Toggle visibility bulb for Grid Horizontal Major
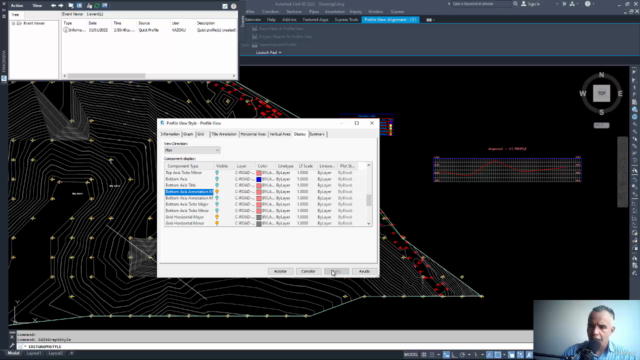The height and width of the screenshot is (360, 640). [x=217, y=217]
